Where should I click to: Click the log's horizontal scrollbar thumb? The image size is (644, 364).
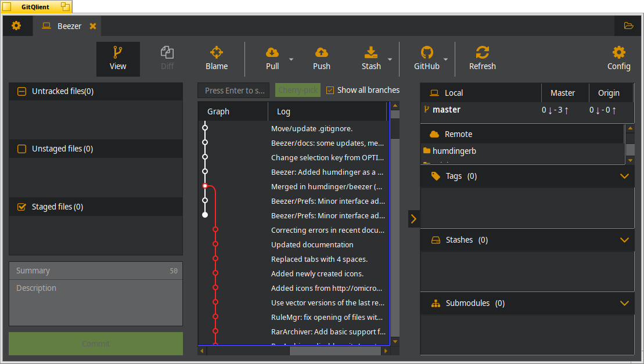[335, 351]
